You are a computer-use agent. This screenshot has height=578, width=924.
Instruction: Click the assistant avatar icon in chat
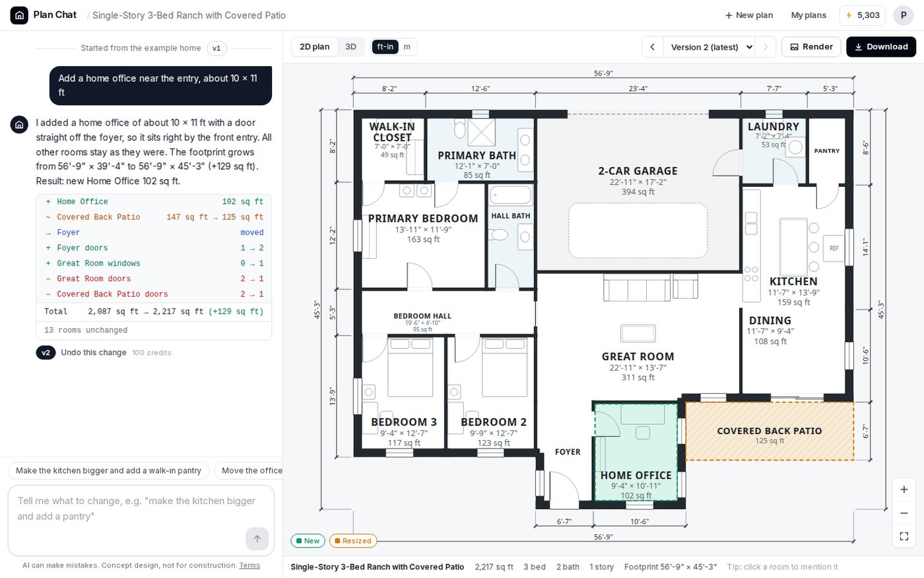pyautogui.click(x=19, y=124)
